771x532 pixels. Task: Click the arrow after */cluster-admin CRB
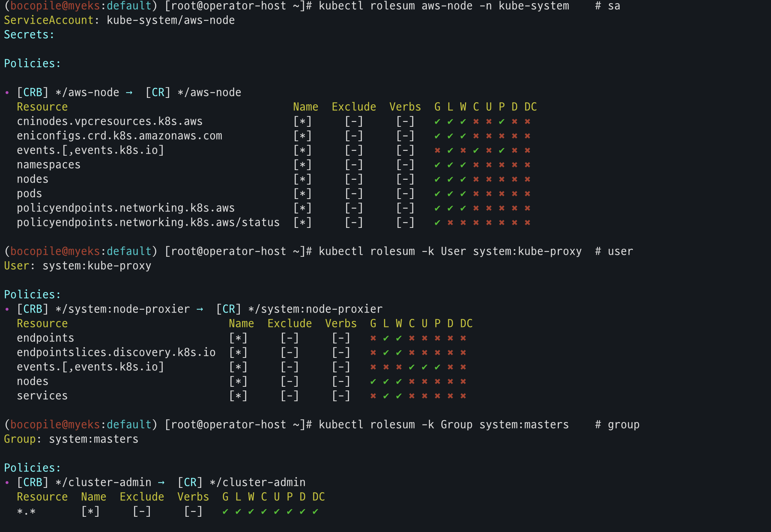tap(161, 483)
